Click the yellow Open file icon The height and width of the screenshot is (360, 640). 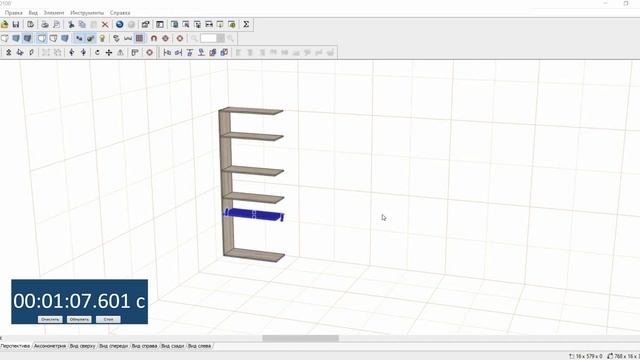click(4, 24)
